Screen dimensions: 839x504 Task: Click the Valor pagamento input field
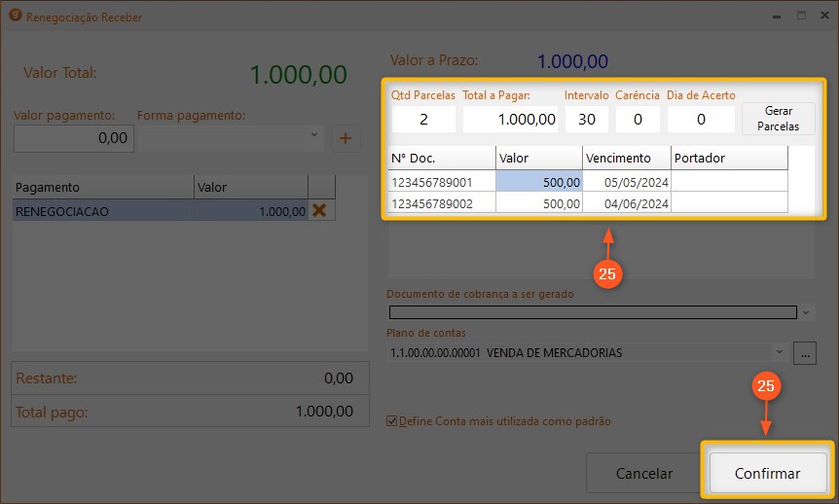point(72,138)
